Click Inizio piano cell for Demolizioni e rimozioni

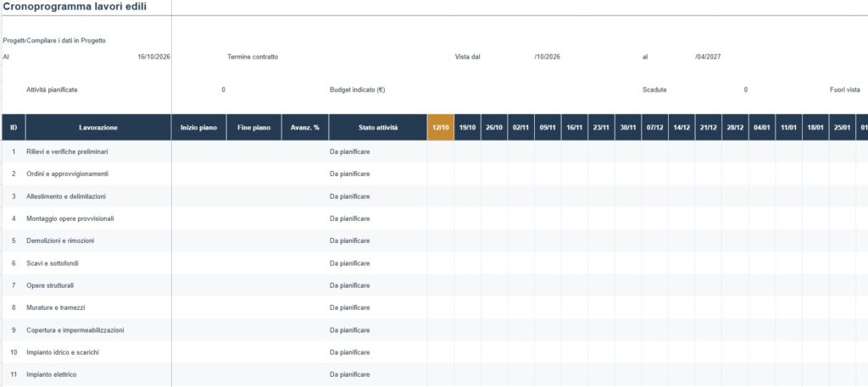click(199, 240)
